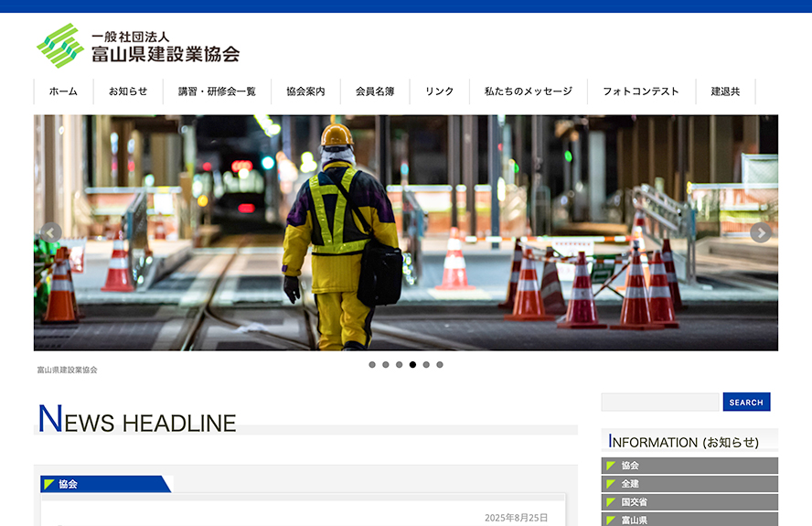Open the リンク menu item
Screen dimensions: 812x526
(439, 91)
